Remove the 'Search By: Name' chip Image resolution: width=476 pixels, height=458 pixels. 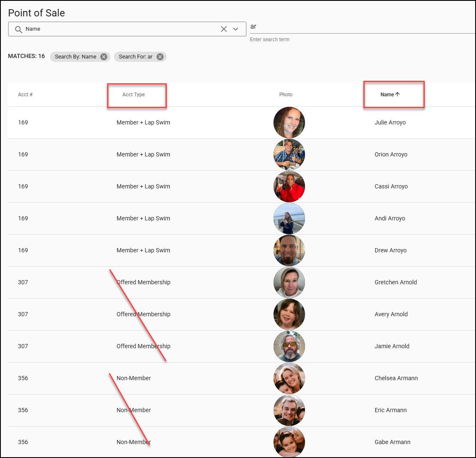coord(104,57)
